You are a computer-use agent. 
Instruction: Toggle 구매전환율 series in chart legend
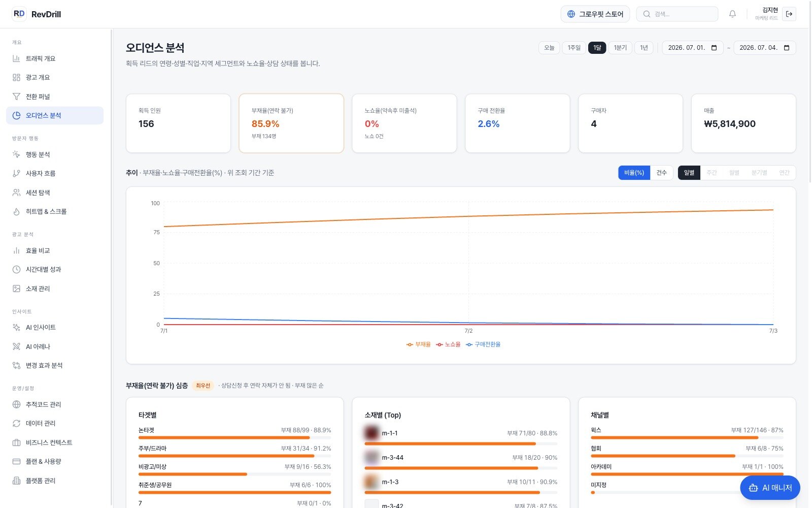click(483, 344)
